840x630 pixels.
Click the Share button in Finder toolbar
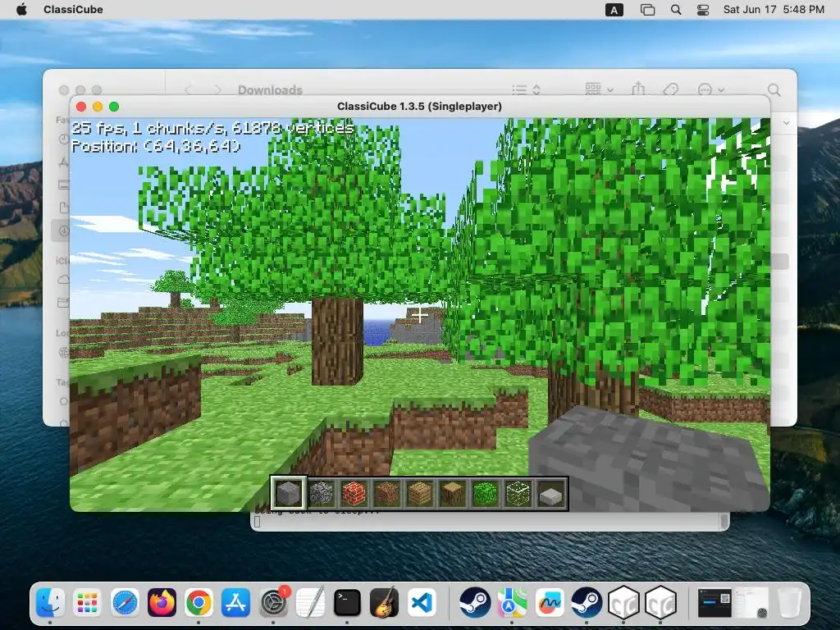click(x=638, y=89)
